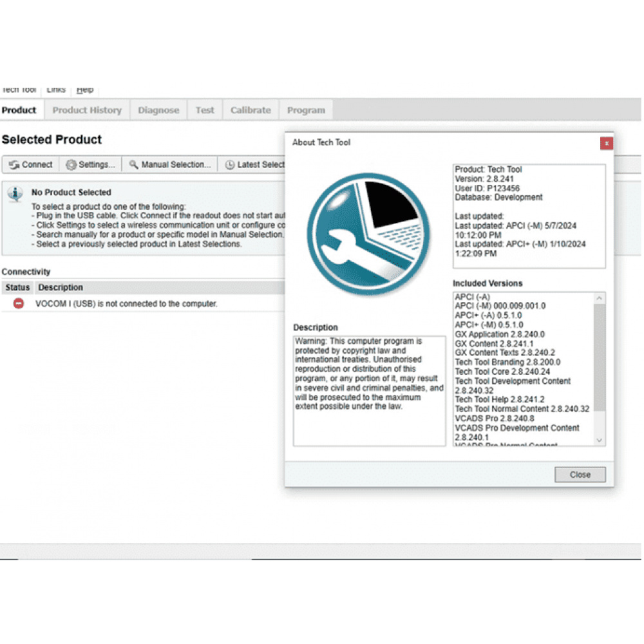Open the Test tab
The height and width of the screenshot is (644, 644).
[x=205, y=110]
